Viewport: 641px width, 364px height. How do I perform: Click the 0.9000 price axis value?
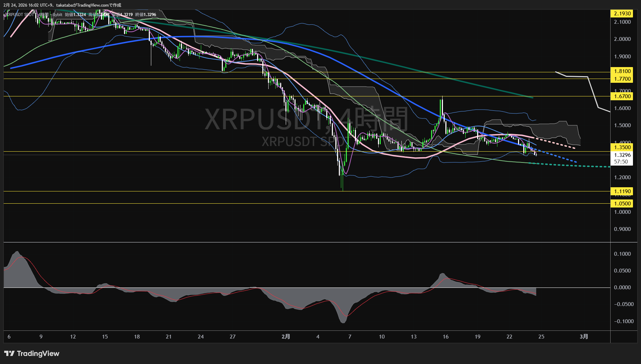click(622, 229)
